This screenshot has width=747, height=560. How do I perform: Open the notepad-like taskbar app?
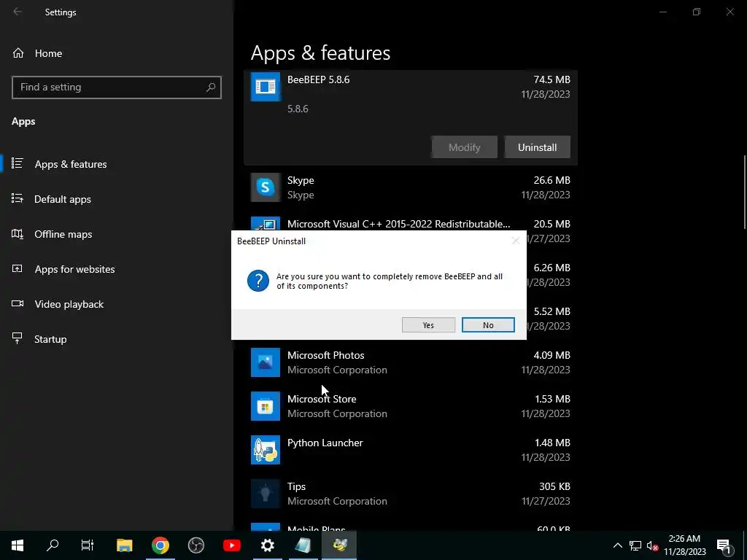[303, 545]
